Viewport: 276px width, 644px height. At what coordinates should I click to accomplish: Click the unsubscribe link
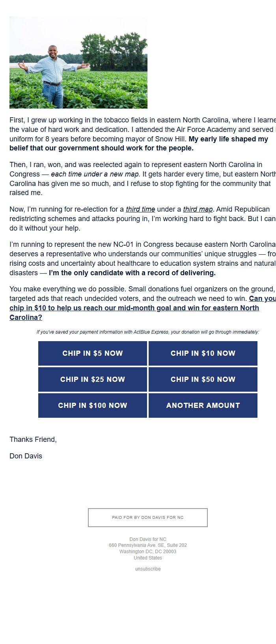point(147,569)
